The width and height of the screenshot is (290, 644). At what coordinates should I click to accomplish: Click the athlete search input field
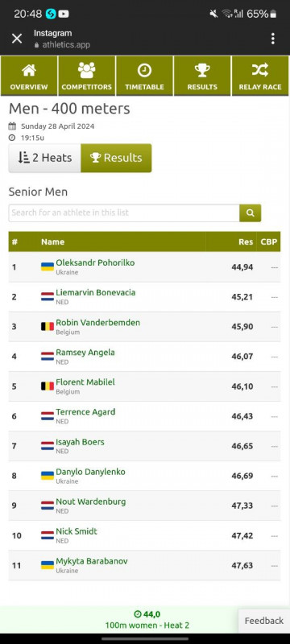(x=124, y=213)
